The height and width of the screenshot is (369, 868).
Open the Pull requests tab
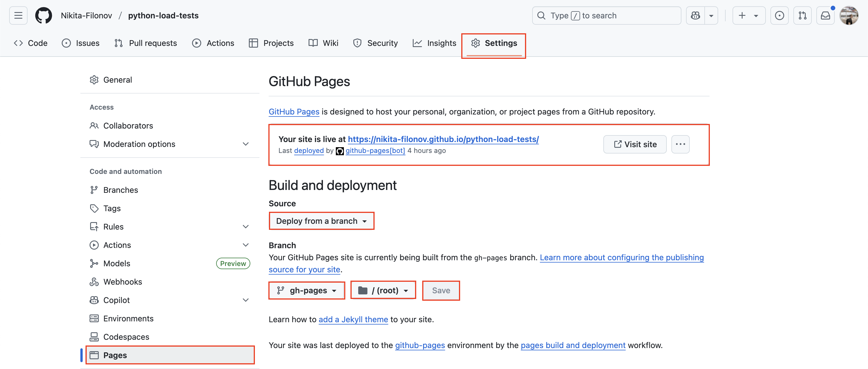(x=146, y=43)
